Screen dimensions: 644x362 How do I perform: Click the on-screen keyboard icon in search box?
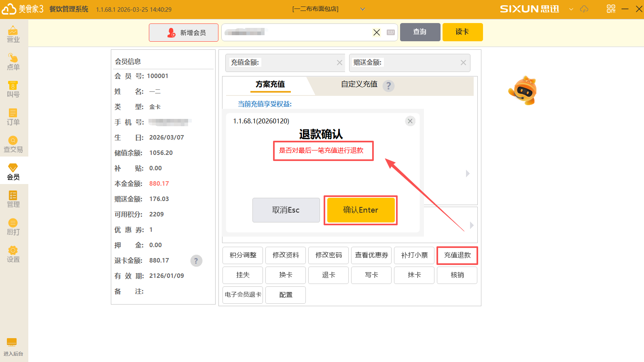point(391,32)
